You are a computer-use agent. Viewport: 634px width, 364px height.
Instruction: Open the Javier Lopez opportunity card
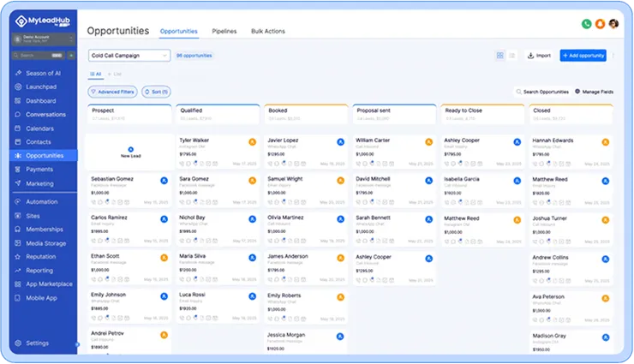306,152
